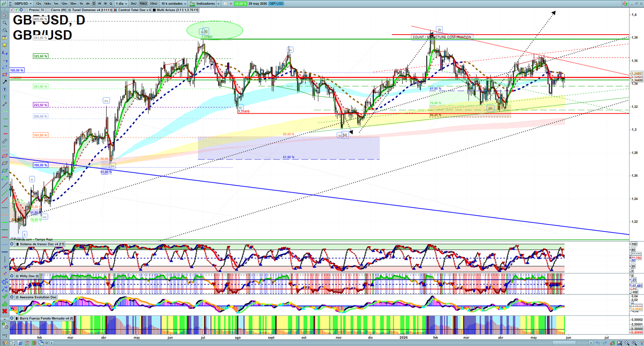644x346 pixels.
Task: Click the zoom-out magnifier at bottom right
Action: coord(627,343)
